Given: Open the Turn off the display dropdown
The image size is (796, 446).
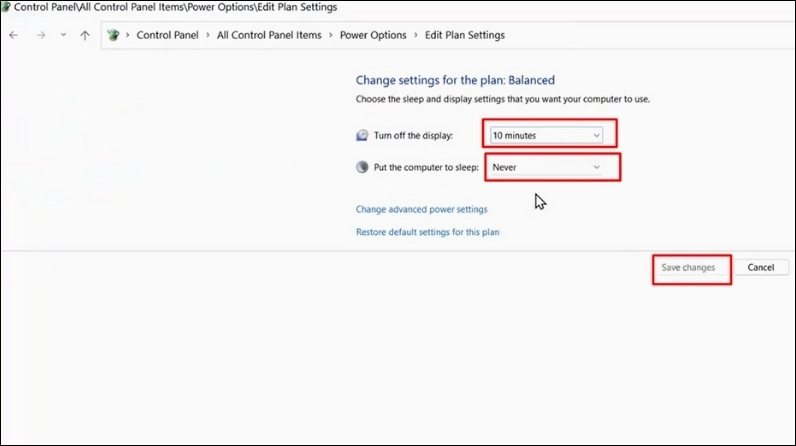Looking at the screenshot, I should (x=546, y=134).
